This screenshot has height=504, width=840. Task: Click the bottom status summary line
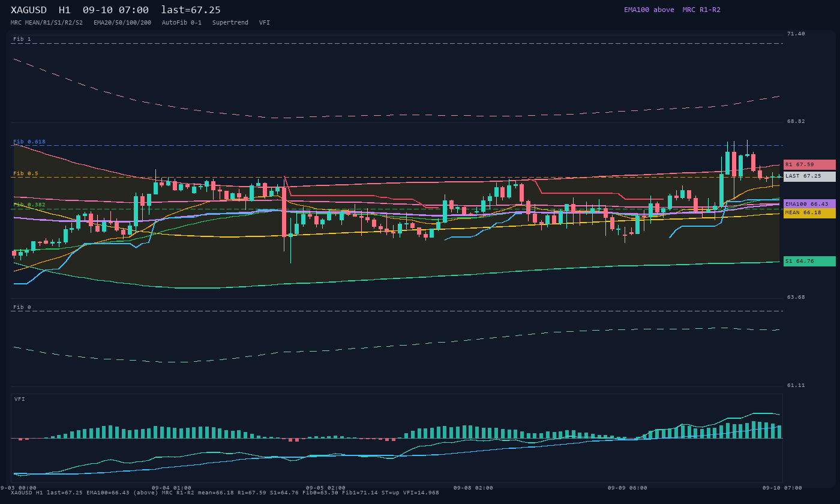click(x=224, y=493)
